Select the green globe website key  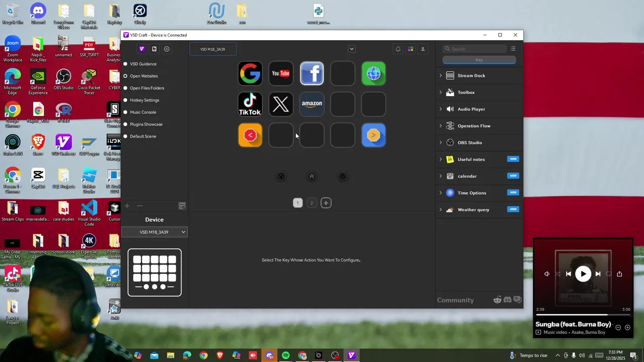pos(373,73)
